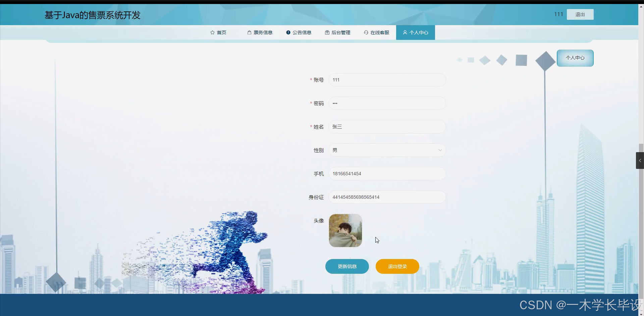Image resolution: width=644 pixels, height=316 pixels.
Task: Expand the 性别 combo box showing 男
Action: 387,150
